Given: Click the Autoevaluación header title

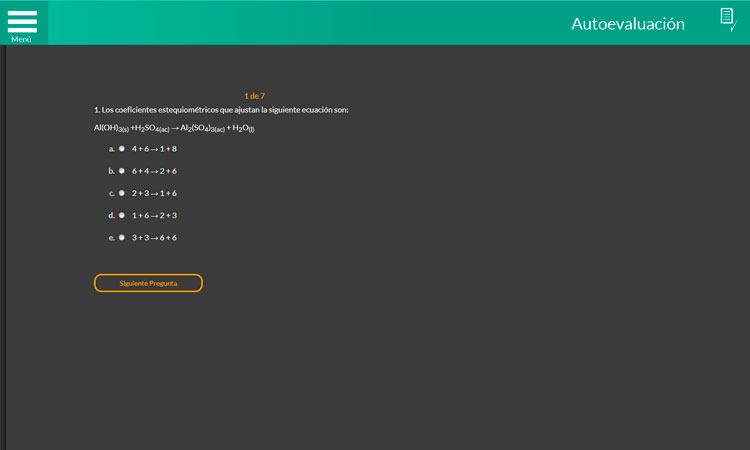Looking at the screenshot, I should [x=627, y=23].
